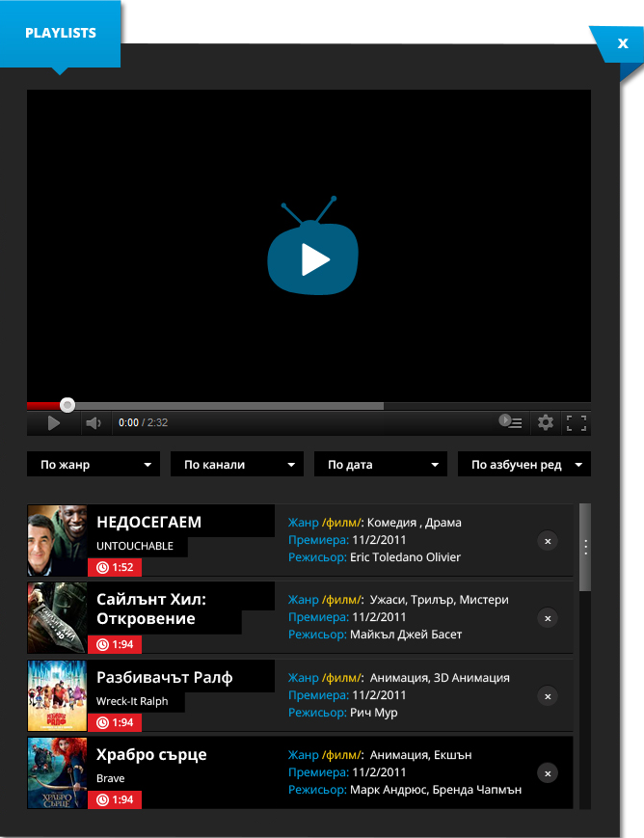This screenshot has height=838, width=644.
Task: Click the UNTOUCHABLE subtitle text
Action: click(x=135, y=546)
